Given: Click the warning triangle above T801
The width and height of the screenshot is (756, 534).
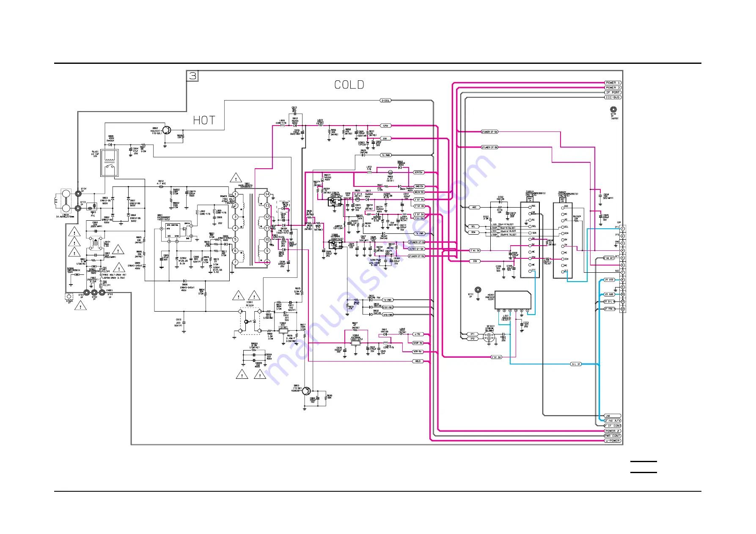Looking at the screenshot, I should [236, 178].
